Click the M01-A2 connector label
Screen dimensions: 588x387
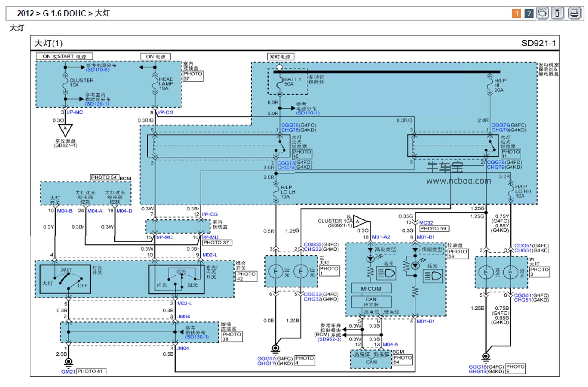tap(381, 237)
